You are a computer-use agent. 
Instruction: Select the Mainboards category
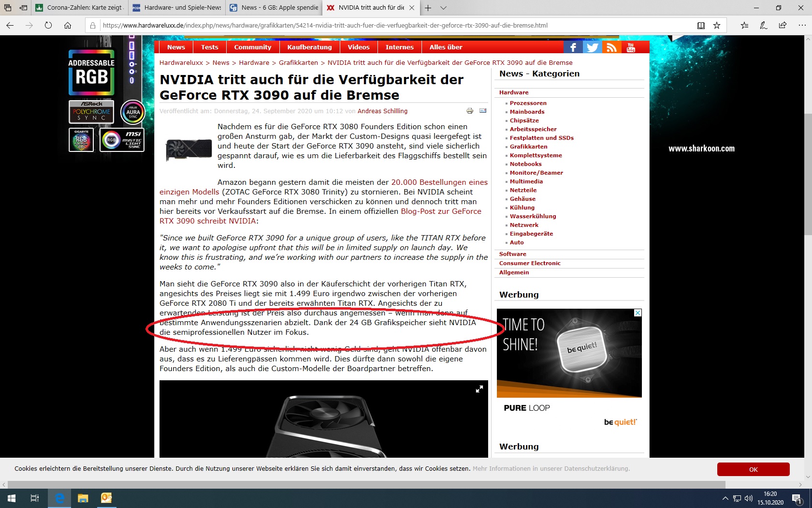click(527, 112)
